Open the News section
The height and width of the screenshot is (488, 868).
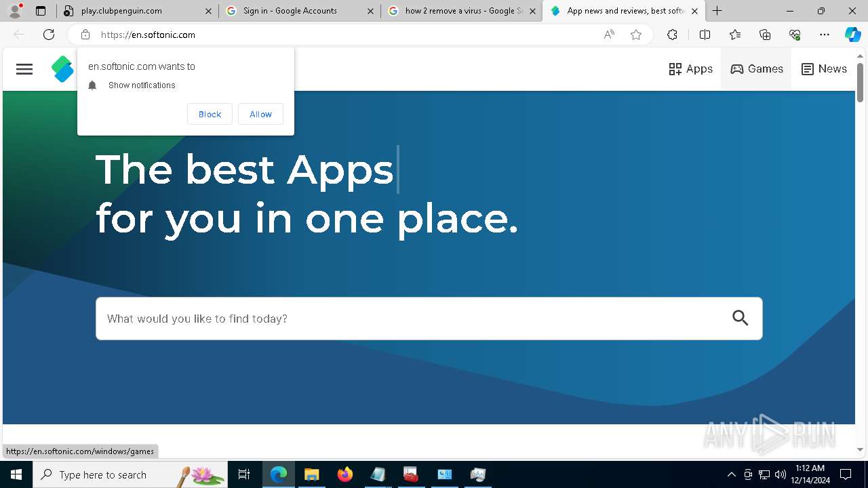(x=824, y=69)
